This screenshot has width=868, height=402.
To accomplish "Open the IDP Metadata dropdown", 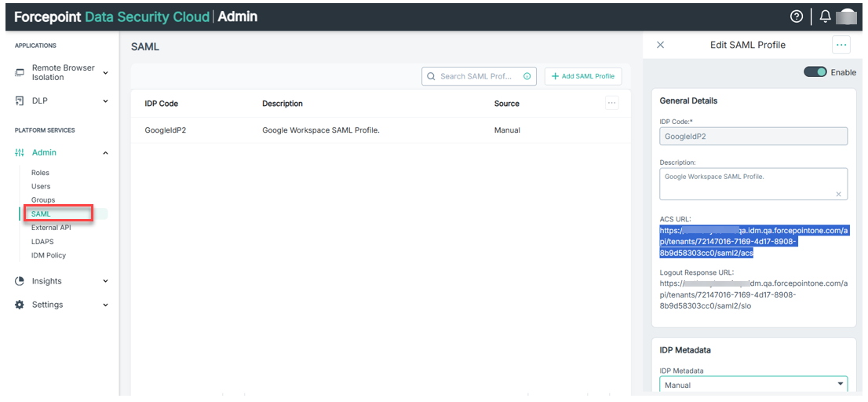I will [x=753, y=385].
